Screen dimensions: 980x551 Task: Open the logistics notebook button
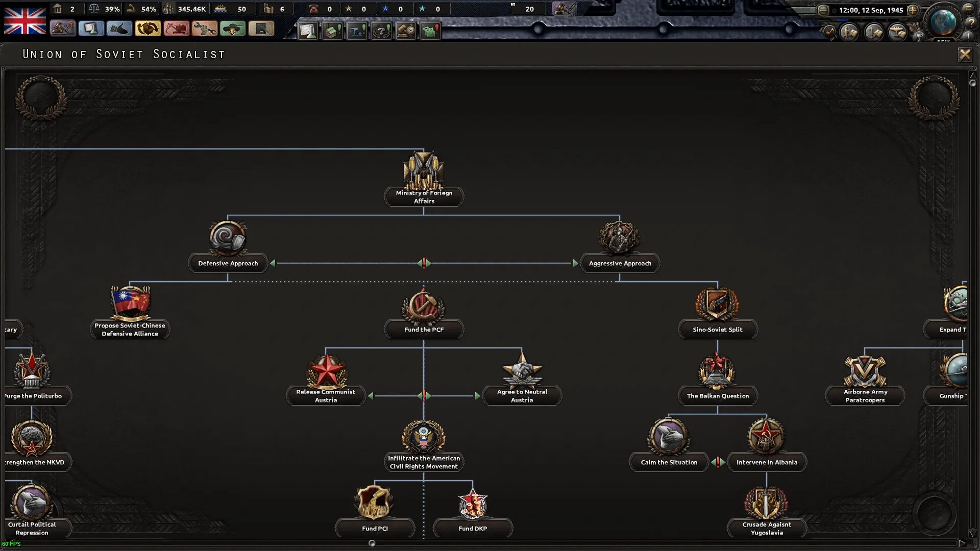(x=261, y=29)
